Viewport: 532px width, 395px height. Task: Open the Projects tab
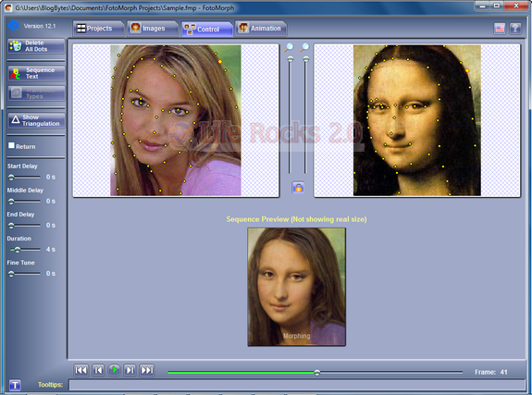pyautogui.click(x=98, y=29)
